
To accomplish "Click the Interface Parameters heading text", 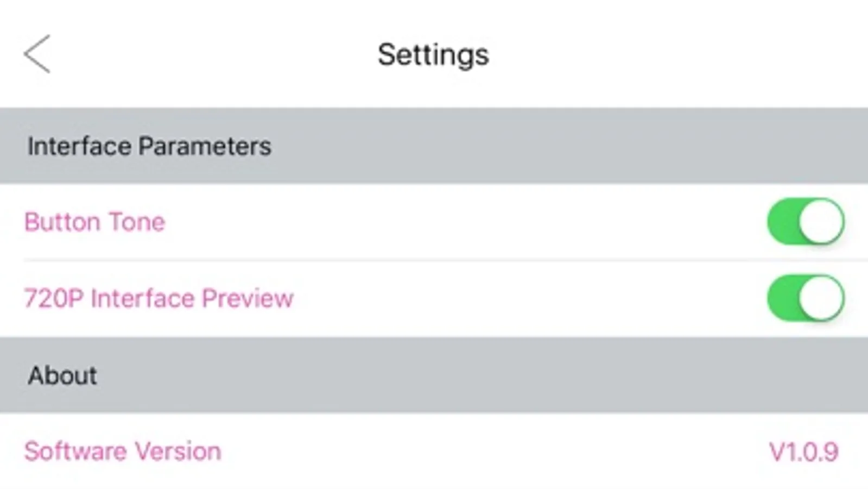I will click(x=149, y=146).
